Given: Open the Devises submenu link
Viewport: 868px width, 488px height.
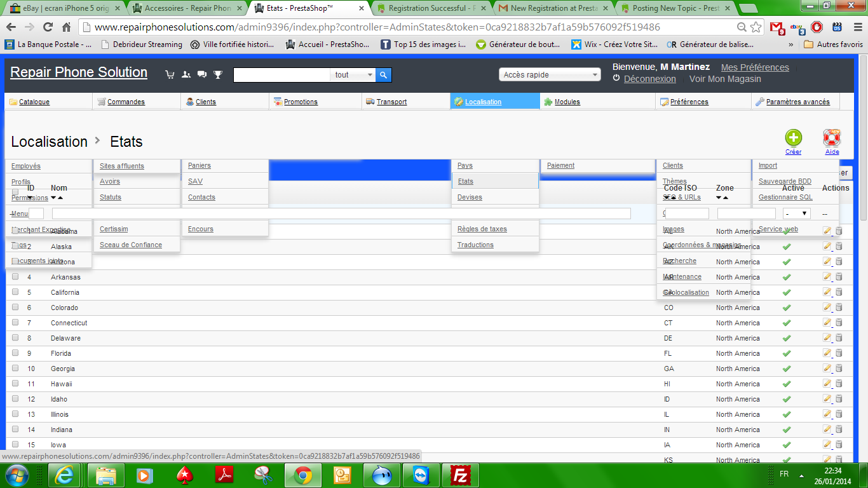Looking at the screenshot, I should (470, 197).
